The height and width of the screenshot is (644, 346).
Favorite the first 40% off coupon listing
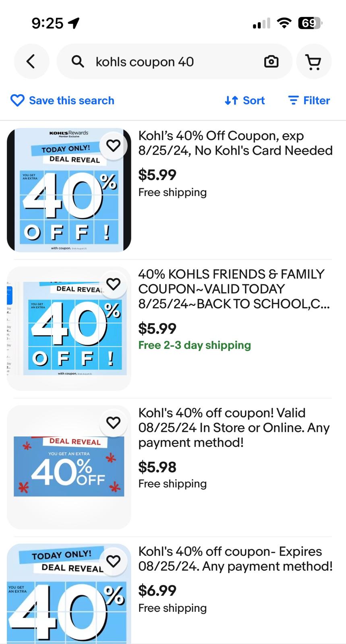point(113,145)
